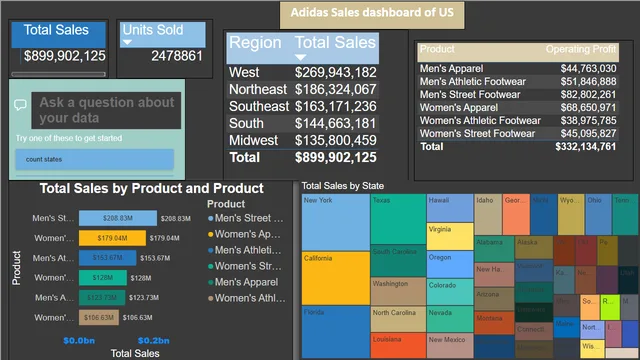Select the $208.83M bar in the chart
640x360 pixels.
coord(118,218)
